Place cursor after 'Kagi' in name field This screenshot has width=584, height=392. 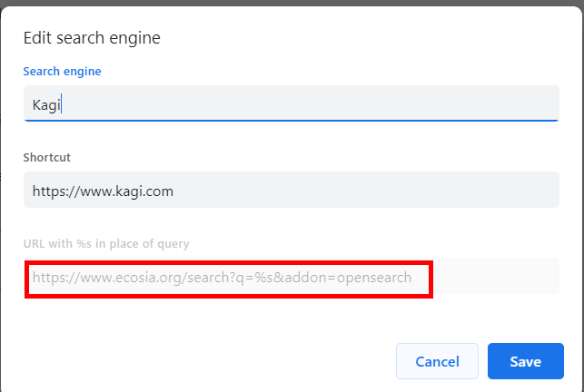point(60,104)
